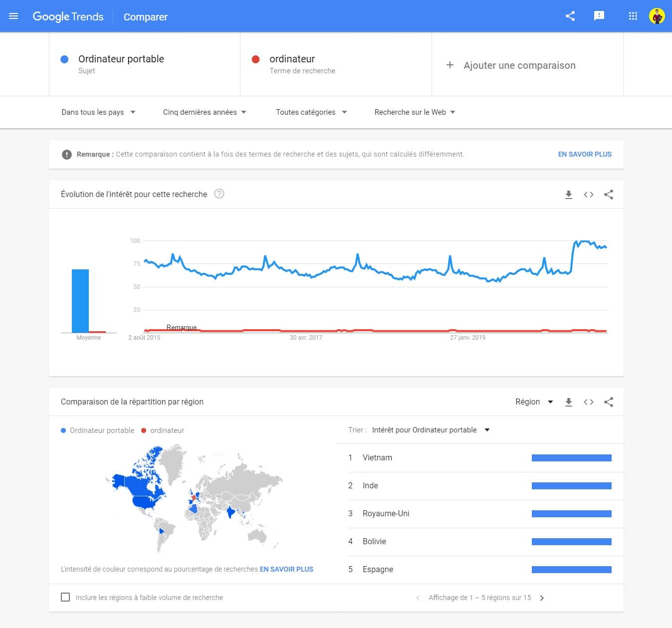Enable Inclure les régions à faible volume

point(65,597)
